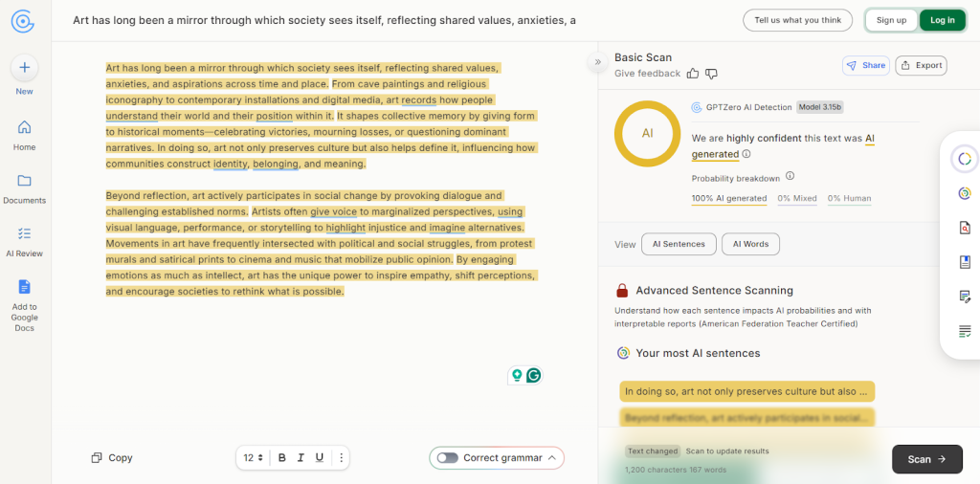This screenshot has width=980, height=484.
Task: Open the font size 12 selector
Action: point(253,458)
